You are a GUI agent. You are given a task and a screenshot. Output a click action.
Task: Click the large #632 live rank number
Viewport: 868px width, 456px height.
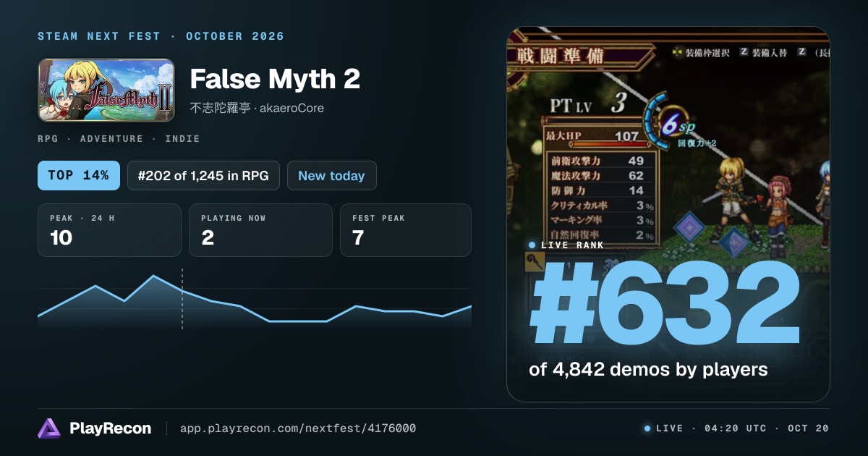664,303
